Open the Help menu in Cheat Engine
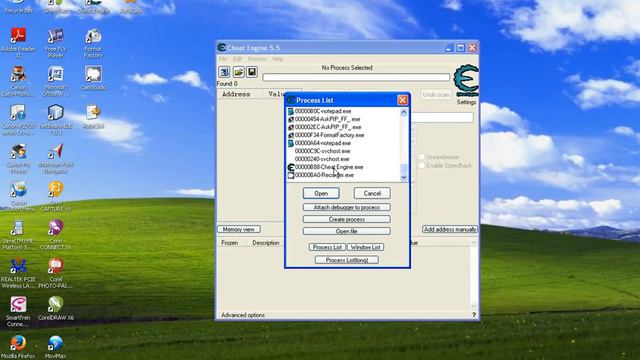 (x=278, y=59)
